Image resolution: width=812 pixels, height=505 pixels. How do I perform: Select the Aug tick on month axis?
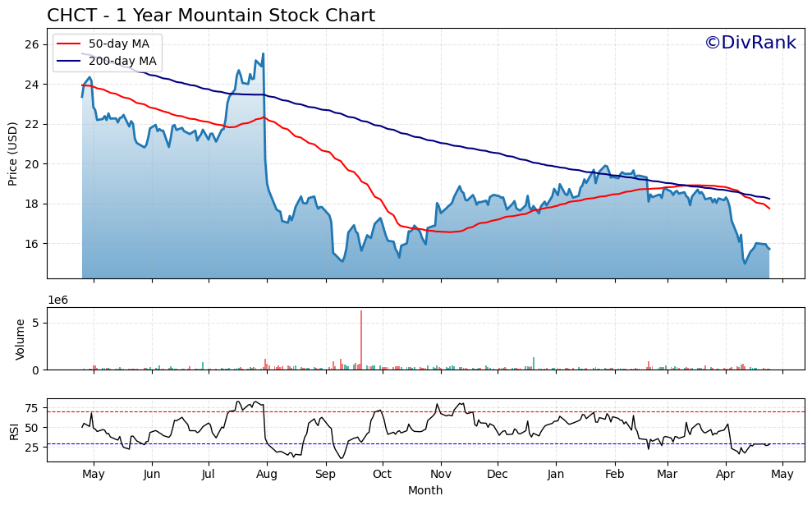(x=267, y=474)
